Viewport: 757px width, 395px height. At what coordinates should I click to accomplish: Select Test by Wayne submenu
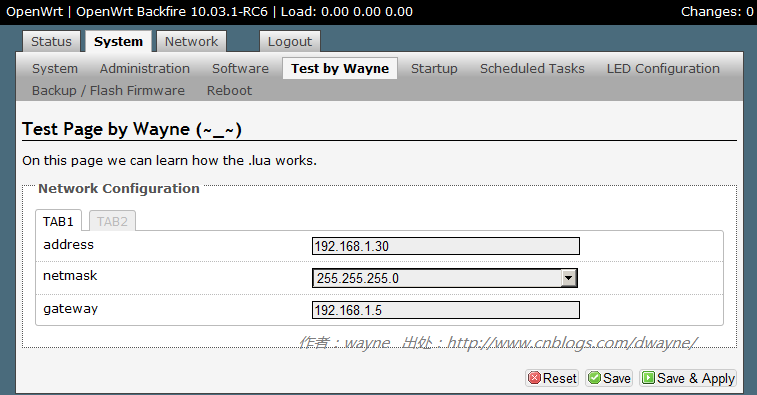pyautogui.click(x=340, y=69)
